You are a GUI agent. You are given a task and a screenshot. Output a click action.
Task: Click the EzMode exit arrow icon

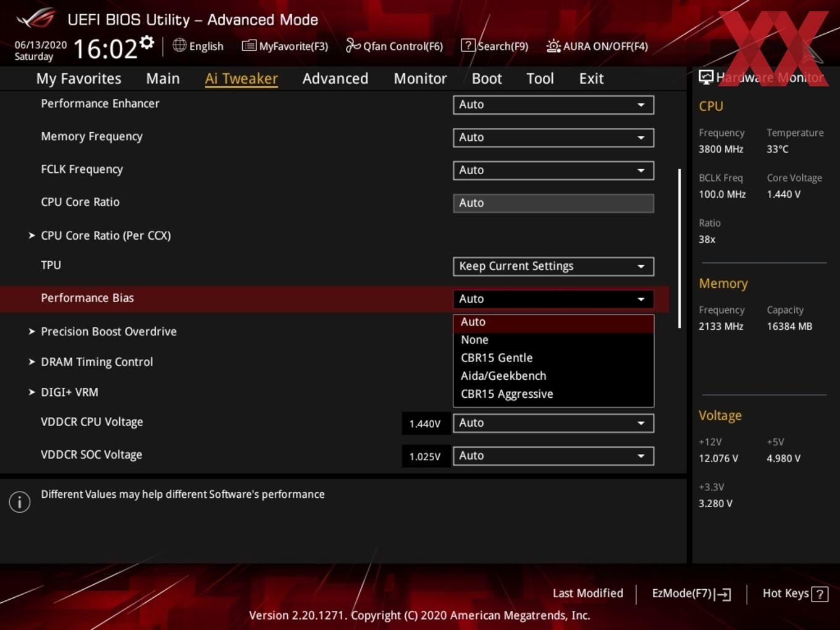(x=723, y=594)
